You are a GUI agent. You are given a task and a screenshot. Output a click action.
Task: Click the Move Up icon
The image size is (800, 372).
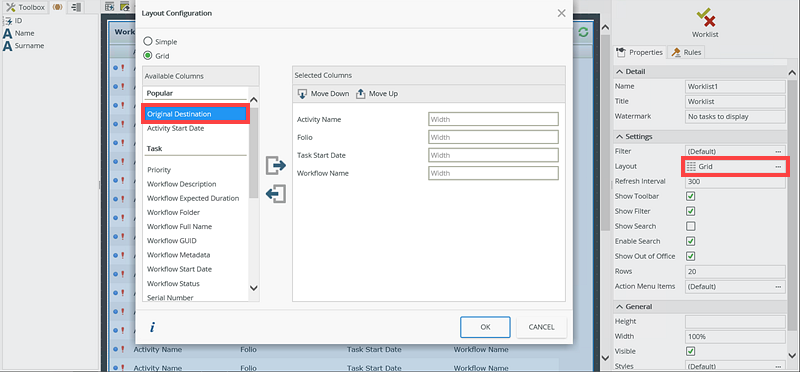tap(361, 94)
